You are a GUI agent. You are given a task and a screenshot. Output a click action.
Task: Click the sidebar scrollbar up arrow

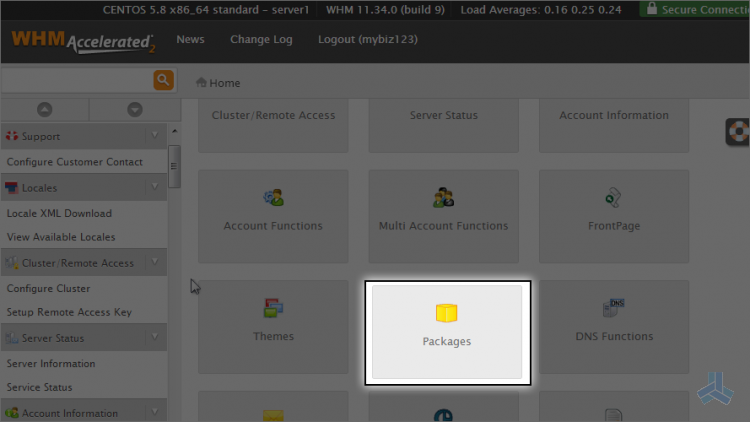tap(175, 131)
